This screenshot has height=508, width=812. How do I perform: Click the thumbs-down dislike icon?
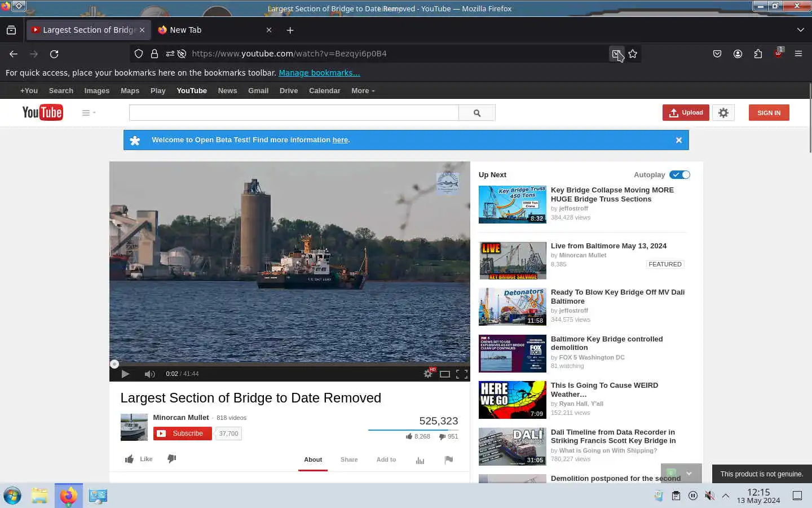[x=172, y=459]
